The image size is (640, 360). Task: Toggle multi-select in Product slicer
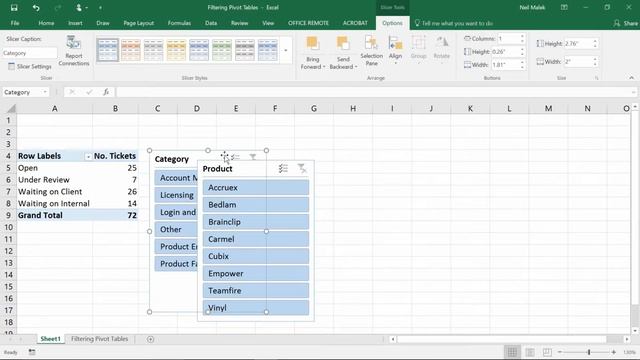[x=283, y=168]
